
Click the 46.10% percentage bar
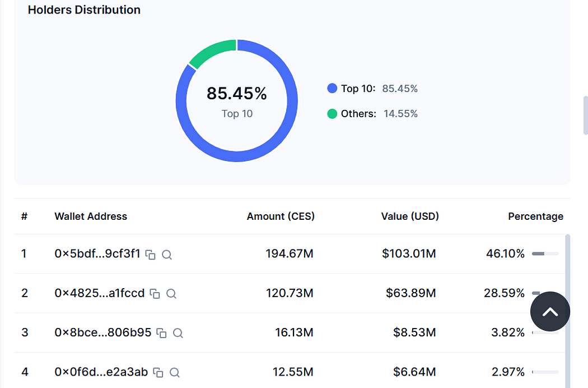(545, 254)
